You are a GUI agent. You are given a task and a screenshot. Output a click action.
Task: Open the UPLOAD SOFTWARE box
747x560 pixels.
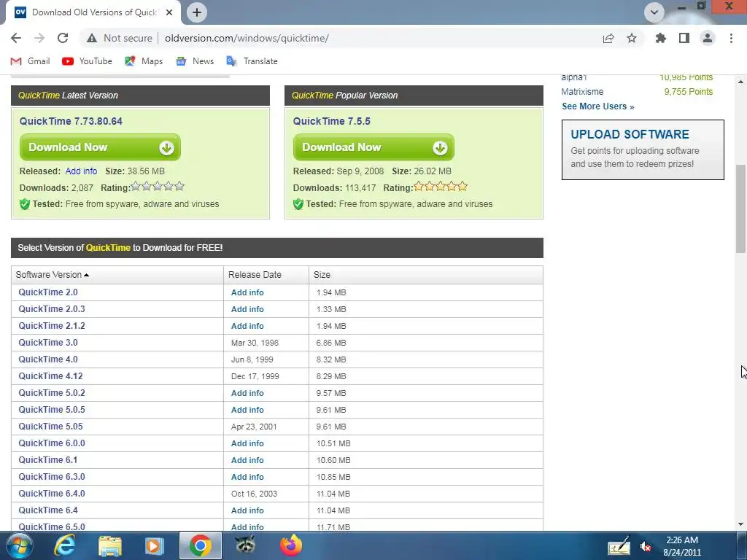[643, 149]
